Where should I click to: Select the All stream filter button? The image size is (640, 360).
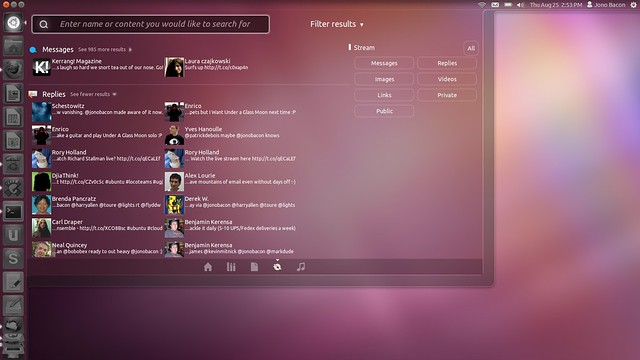point(471,48)
